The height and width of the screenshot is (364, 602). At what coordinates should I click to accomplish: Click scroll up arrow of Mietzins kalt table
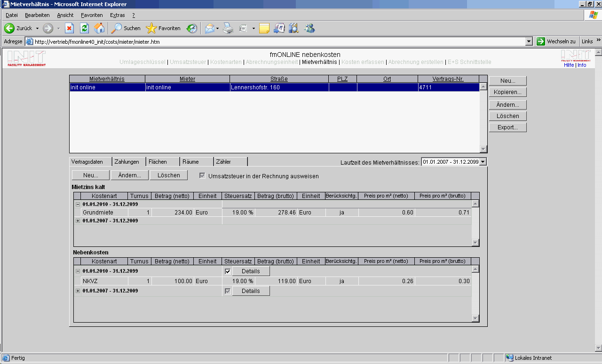[475, 204]
